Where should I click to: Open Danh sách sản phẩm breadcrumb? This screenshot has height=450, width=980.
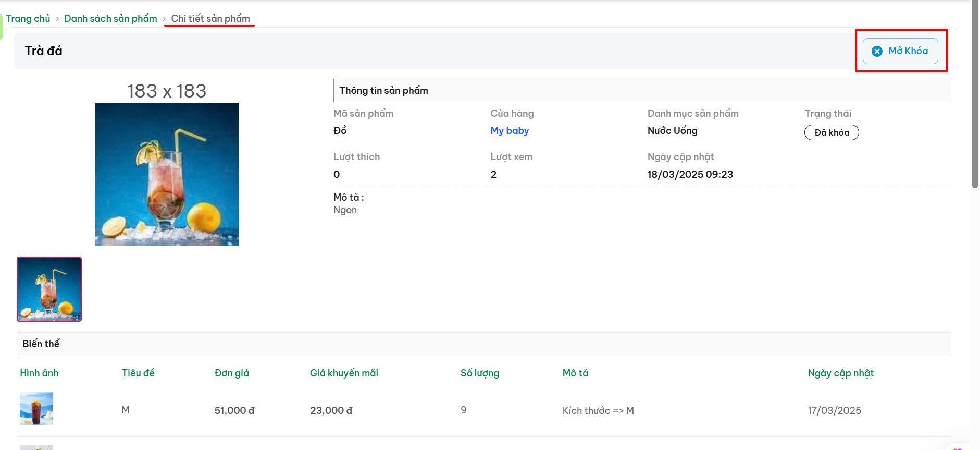click(110, 18)
